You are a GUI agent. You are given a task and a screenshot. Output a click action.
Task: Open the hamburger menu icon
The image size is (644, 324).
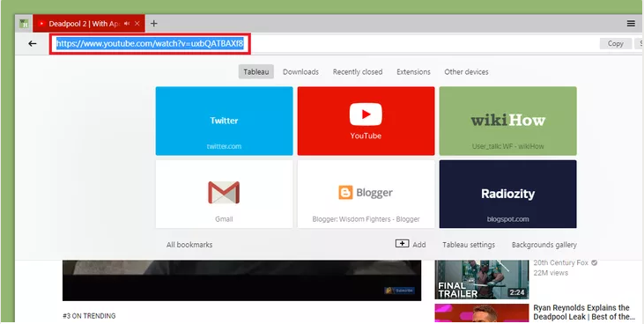pyautogui.click(x=631, y=24)
